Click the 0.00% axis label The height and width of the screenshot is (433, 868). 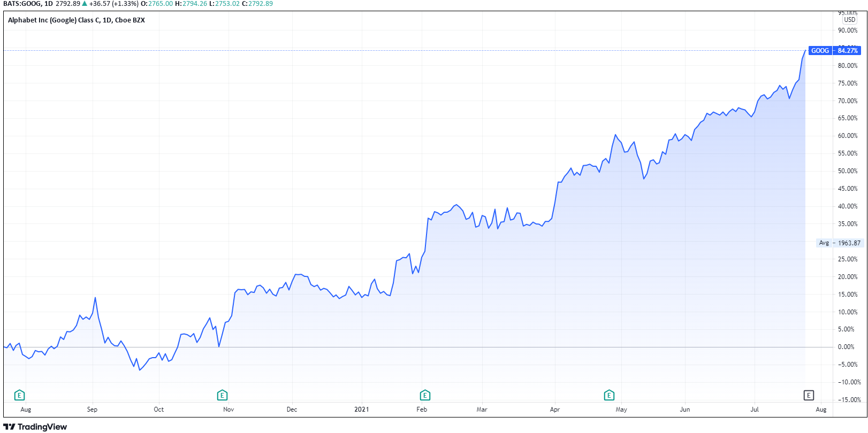point(846,347)
